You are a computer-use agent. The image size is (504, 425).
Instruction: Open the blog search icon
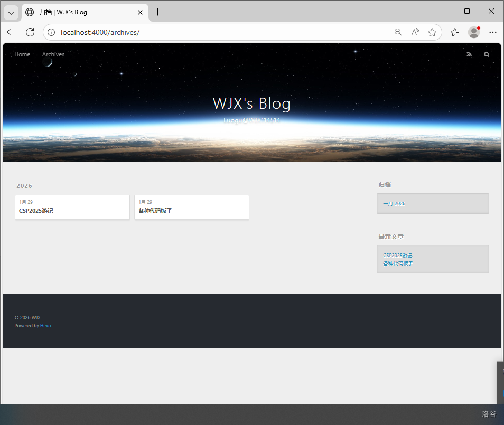click(487, 54)
